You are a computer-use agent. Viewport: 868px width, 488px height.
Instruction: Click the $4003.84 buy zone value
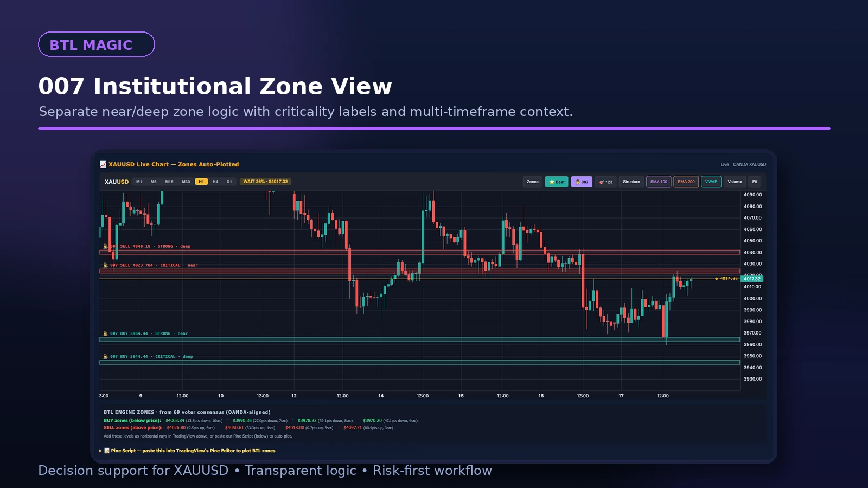175,420
